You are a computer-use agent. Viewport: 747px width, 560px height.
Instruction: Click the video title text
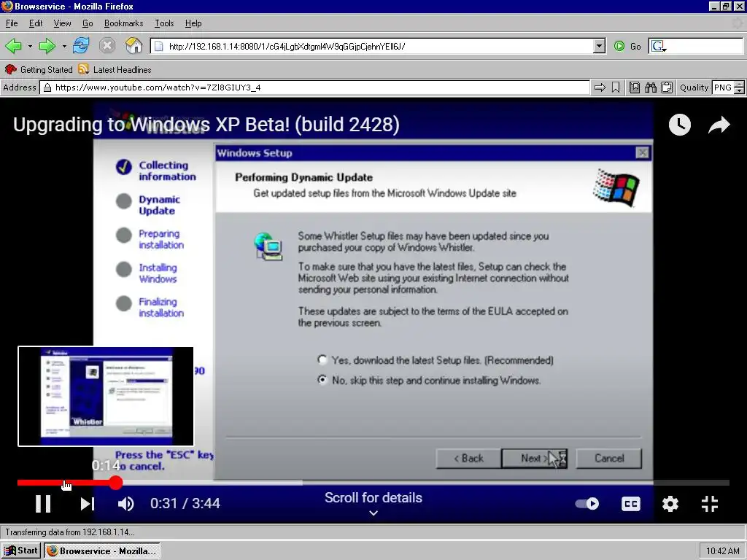(x=206, y=124)
